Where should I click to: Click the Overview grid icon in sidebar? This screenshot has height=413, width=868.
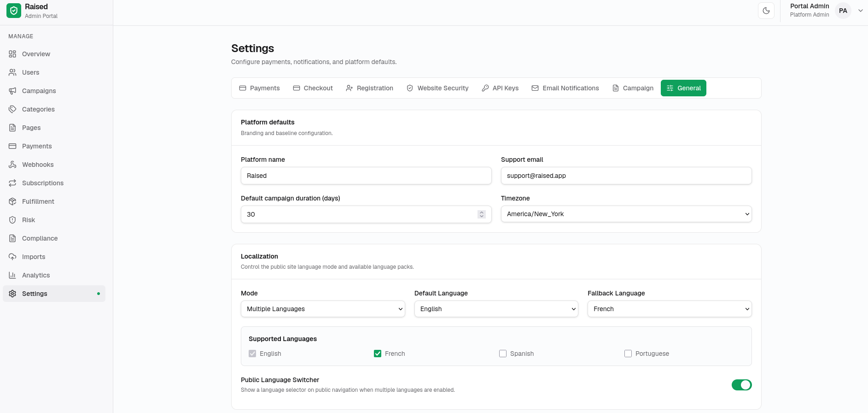pos(12,54)
